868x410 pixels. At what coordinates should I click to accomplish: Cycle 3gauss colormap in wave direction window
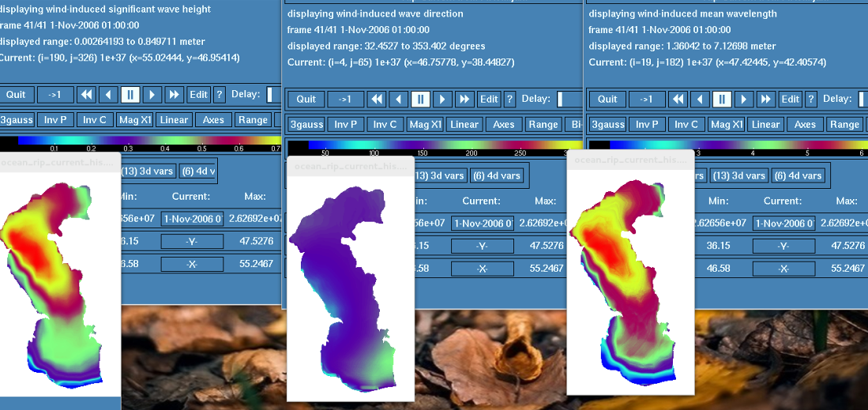pyautogui.click(x=306, y=124)
